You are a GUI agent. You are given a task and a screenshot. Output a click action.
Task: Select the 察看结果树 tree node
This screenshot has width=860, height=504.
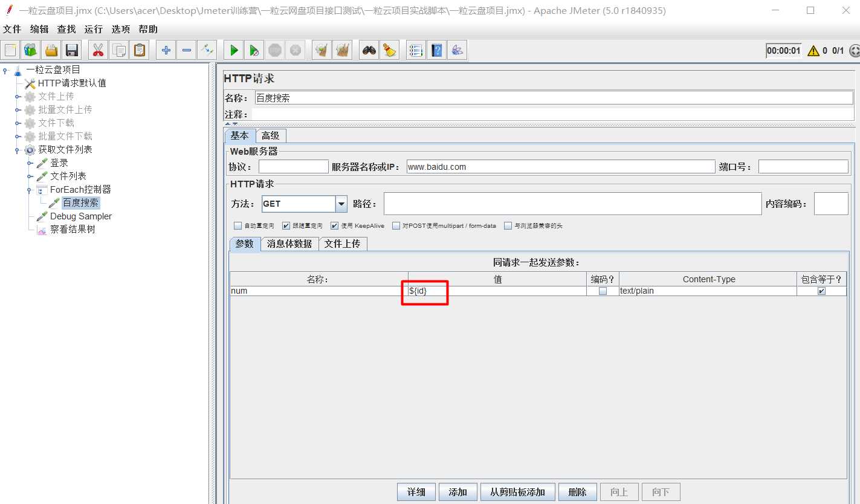(73, 230)
